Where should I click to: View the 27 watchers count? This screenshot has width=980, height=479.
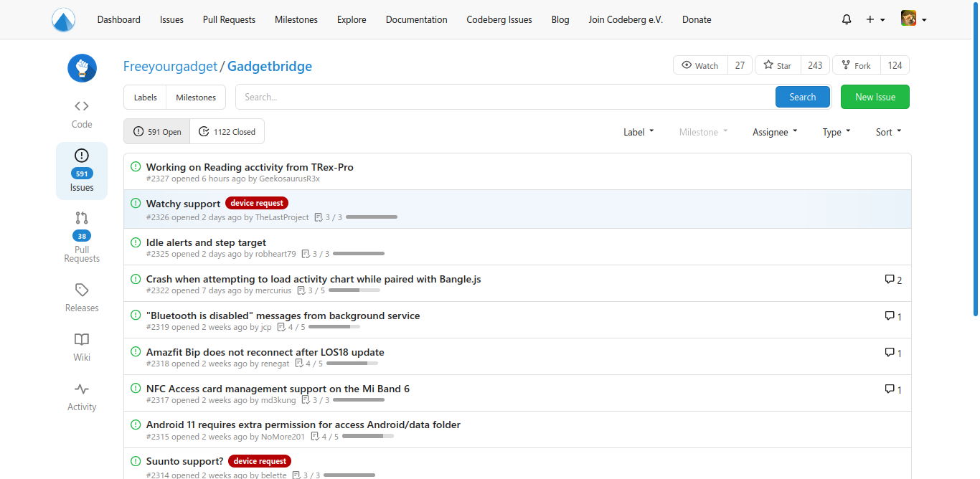(740, 65)
